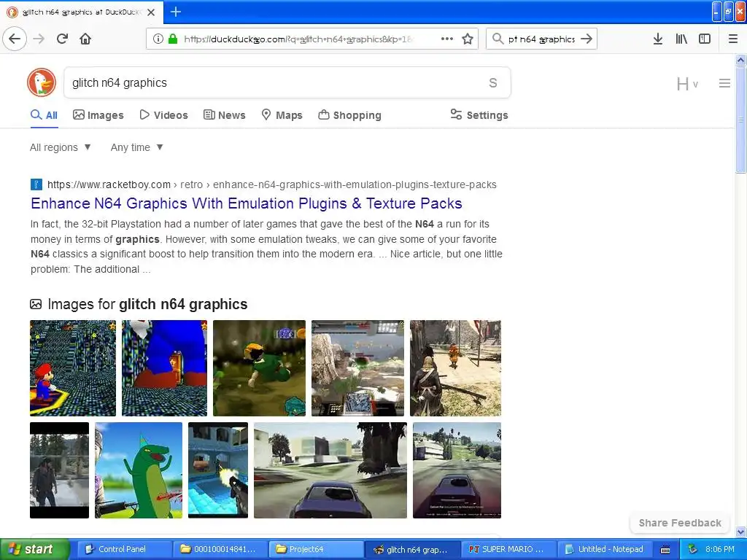Open Enhance N64 Graphics result title
Screen dimensions: 747x560
pyautogui.click(x=247, y=203)
